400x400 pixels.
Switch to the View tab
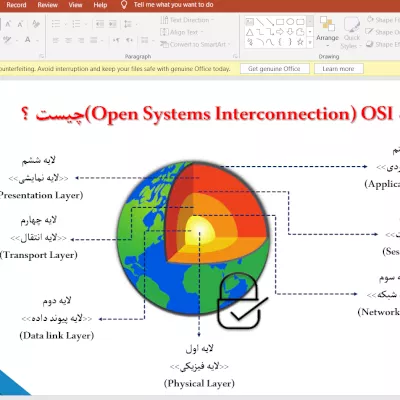[75, 5]
